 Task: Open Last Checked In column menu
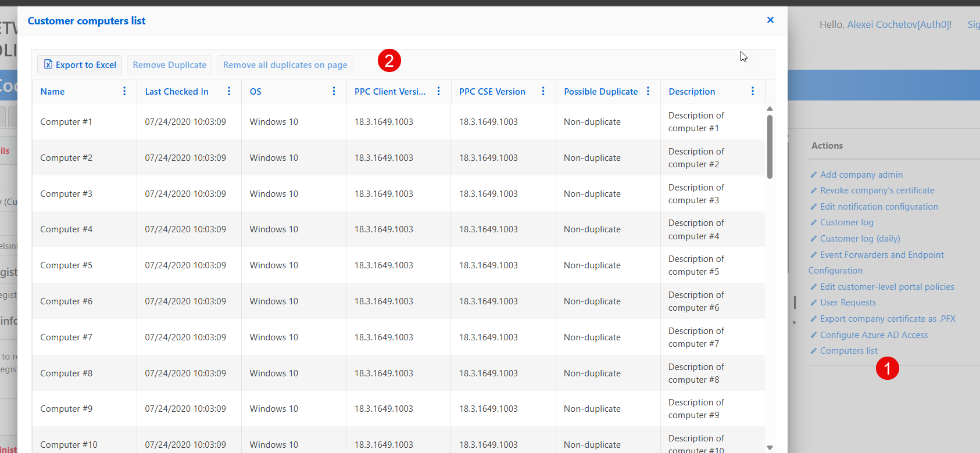[x=229, y=91]
